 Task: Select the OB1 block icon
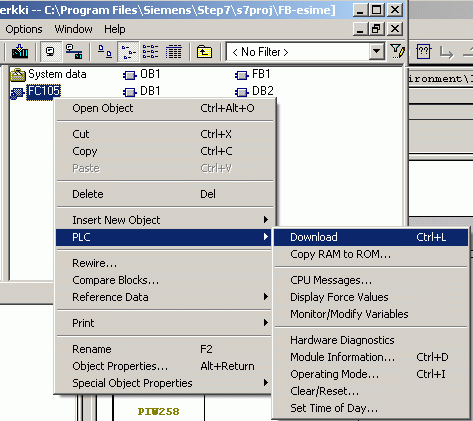pos(129,75)
